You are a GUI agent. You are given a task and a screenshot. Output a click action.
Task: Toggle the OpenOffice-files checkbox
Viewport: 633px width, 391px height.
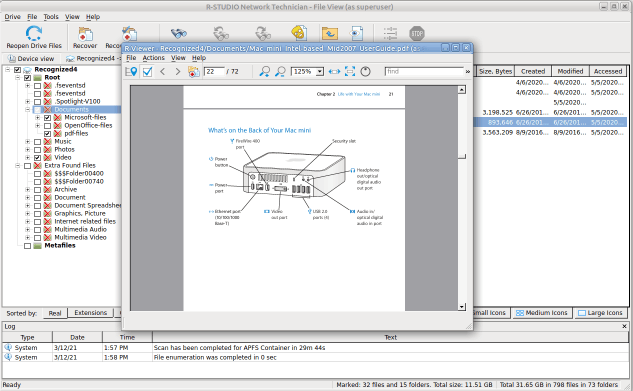pos(47,125)
